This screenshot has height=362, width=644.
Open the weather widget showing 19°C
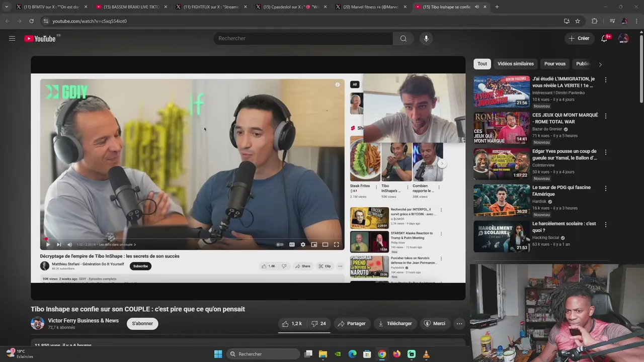click(x=20, y=354)
